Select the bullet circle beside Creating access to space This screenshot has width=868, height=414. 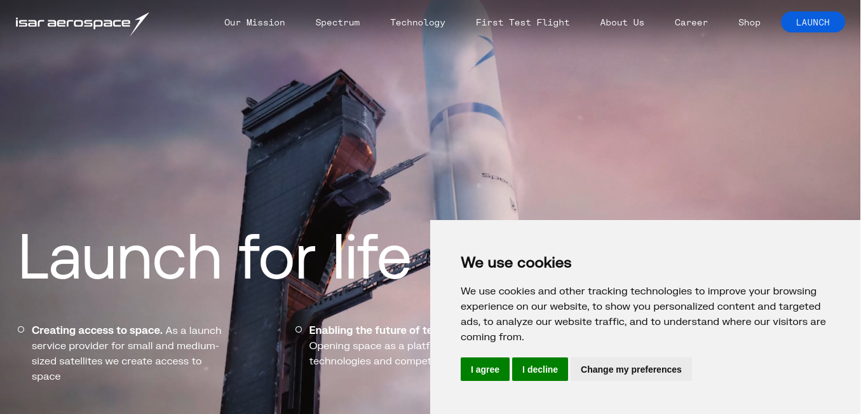[21, 329]
